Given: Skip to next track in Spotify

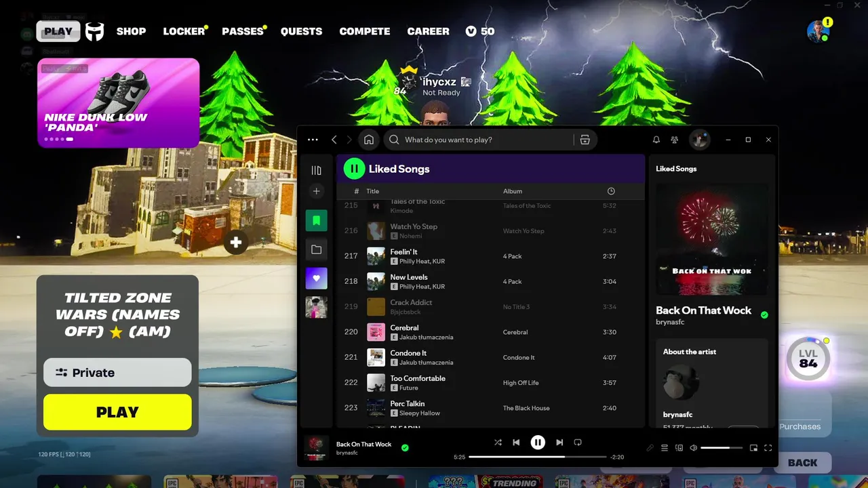Looking at the screenshot, I should (x=559, y=443).
